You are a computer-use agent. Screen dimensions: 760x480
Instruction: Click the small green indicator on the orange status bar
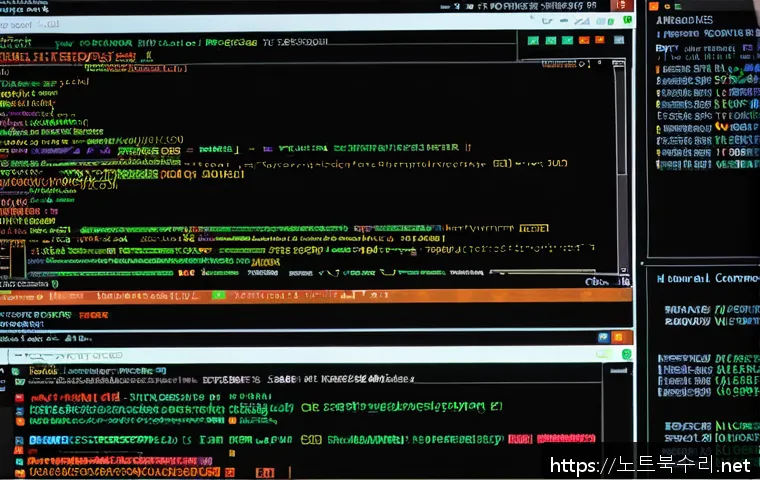point(219,295)
